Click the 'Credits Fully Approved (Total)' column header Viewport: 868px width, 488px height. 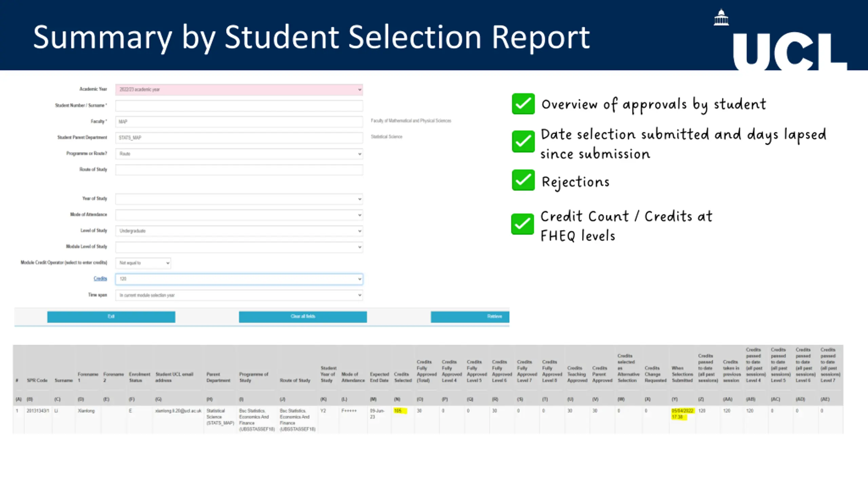[x=427, y=371]
